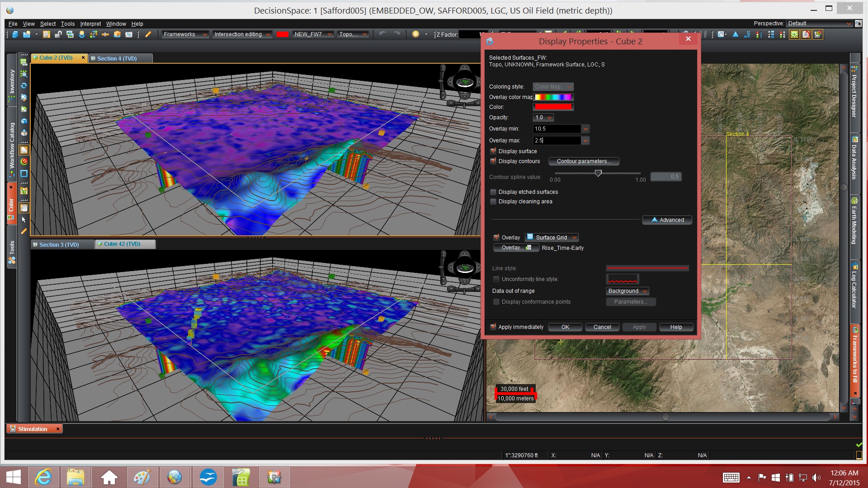Open the Perspective Default dropdown
The height and width of the screenshot is (488, 868).
coord(819,23)
